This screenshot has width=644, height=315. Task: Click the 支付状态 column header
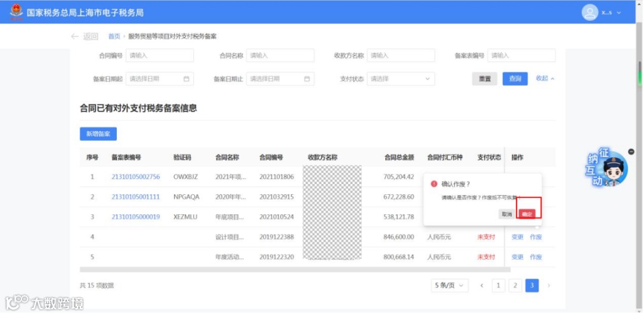pos(489,157)
